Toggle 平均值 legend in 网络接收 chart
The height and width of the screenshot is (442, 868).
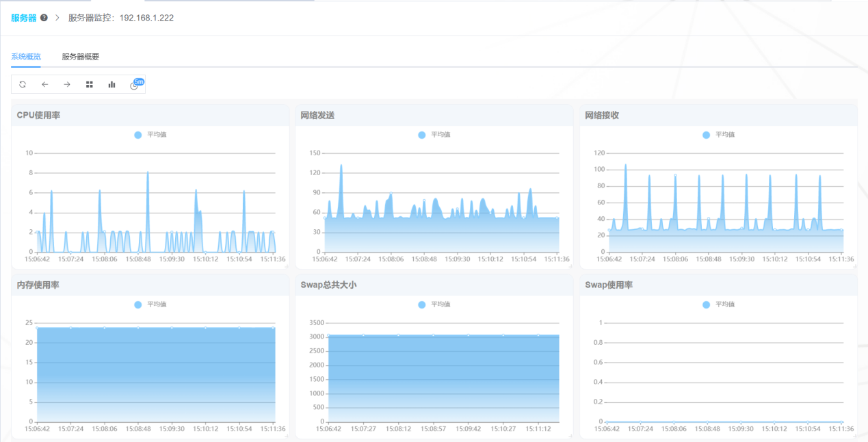click(x=719, y=135)
